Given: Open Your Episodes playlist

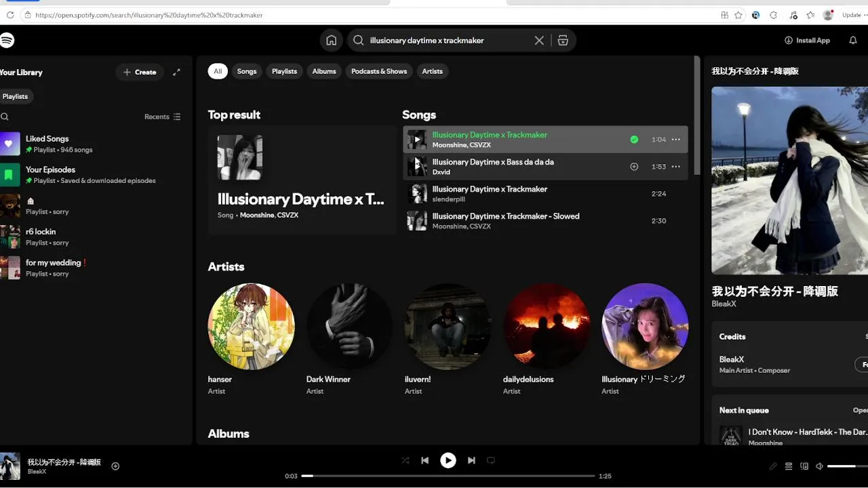Looking at the screenshot, I should [95, 175].
